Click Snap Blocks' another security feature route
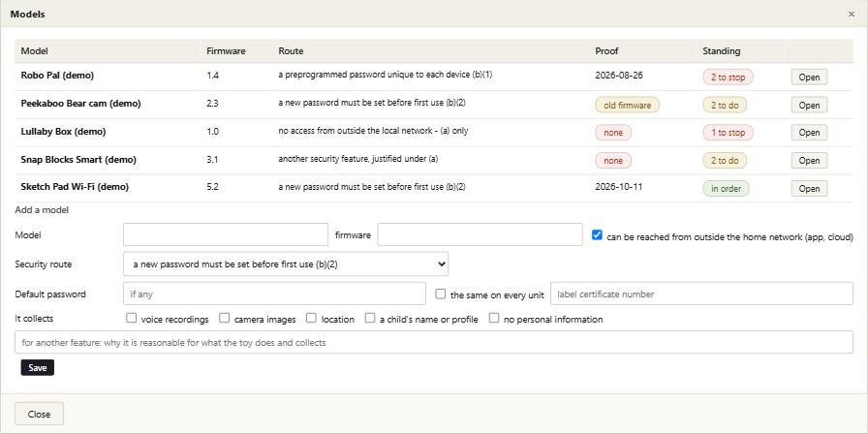The height and width of the screenshot is (434, 868). click(x=358, y=159)
